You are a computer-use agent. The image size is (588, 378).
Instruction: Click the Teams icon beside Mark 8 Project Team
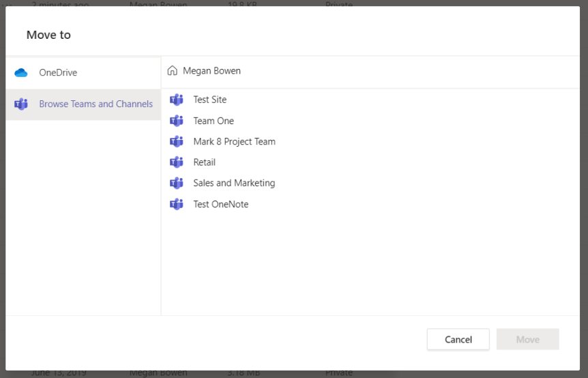click(177, 142)
